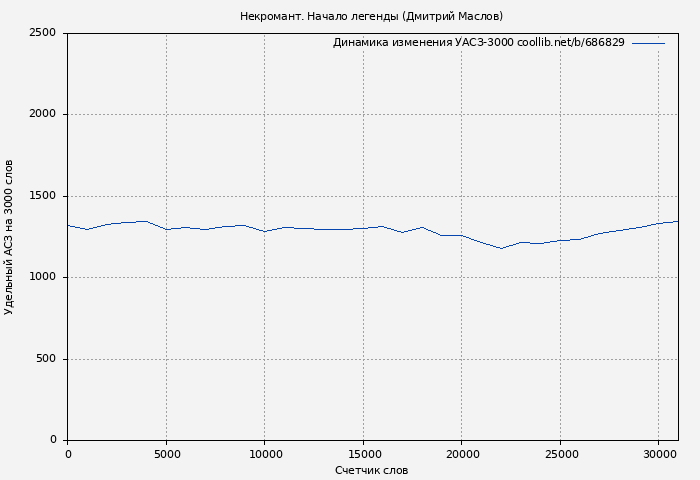Click the data line's start at the Y-axis
The image size is (700, 480).
68,225
